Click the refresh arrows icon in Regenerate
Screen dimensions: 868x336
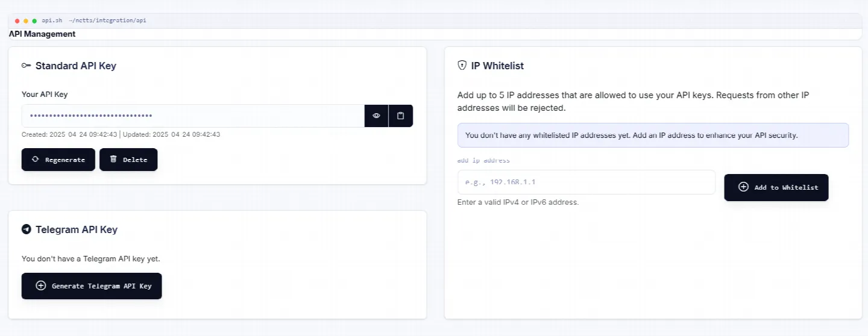tap(36, 160)
